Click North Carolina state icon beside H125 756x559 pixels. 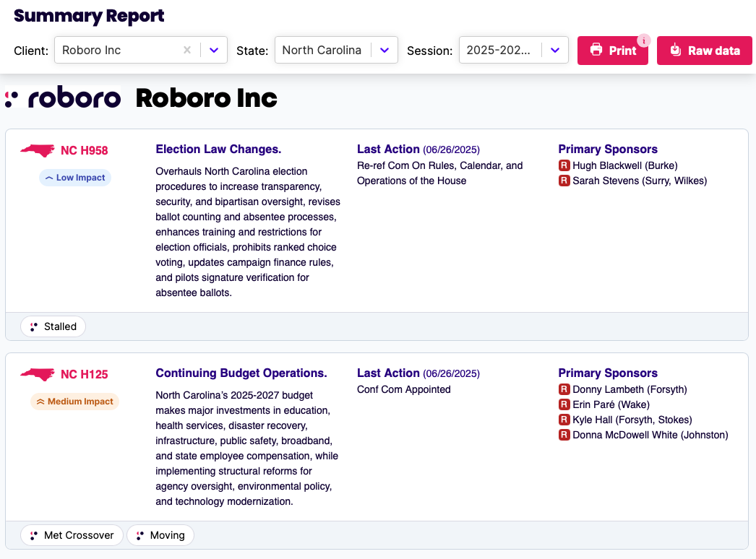[x=38, y=374]
